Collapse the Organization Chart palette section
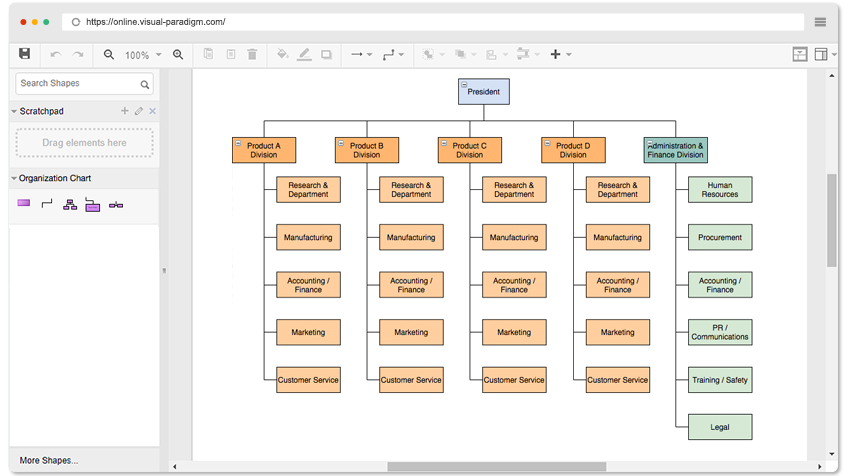This screenshot has height=476, width=848. click(x=14, y=179)
